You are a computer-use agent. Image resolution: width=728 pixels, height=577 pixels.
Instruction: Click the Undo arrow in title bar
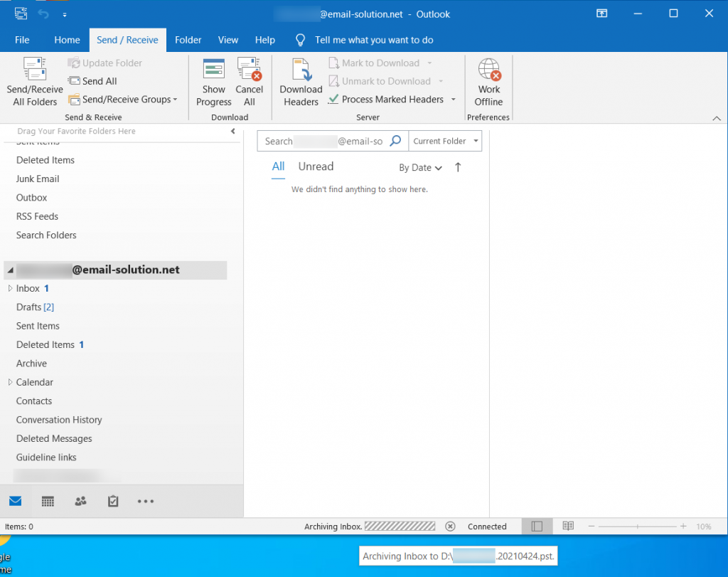click(x=43, y=14)
